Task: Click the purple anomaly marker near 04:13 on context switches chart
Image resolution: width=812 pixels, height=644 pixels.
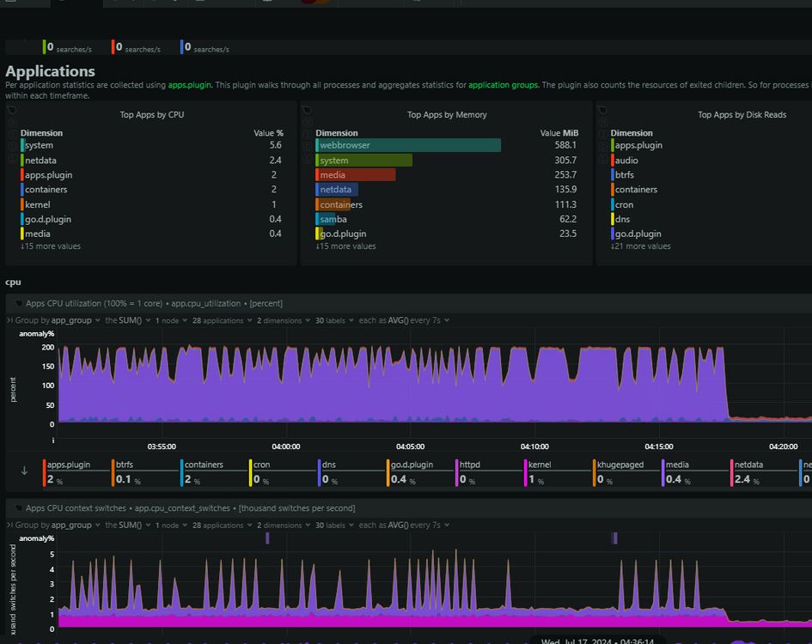Action: click(614, 538)
